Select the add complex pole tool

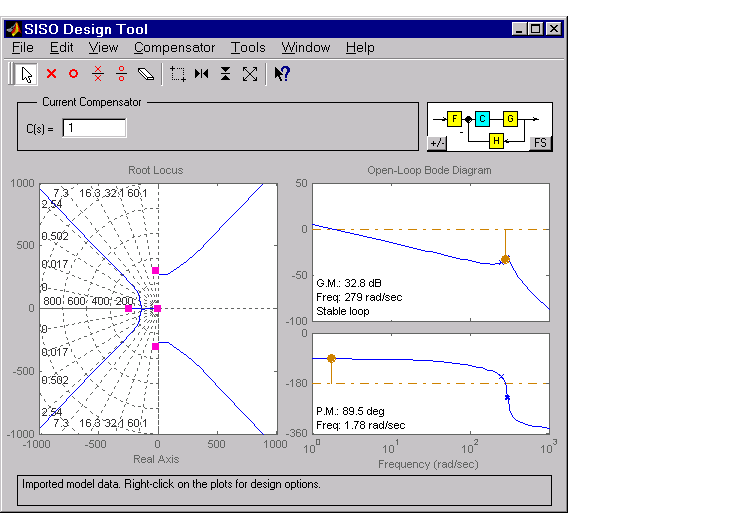pyautogui.click(x=97, y=73)
